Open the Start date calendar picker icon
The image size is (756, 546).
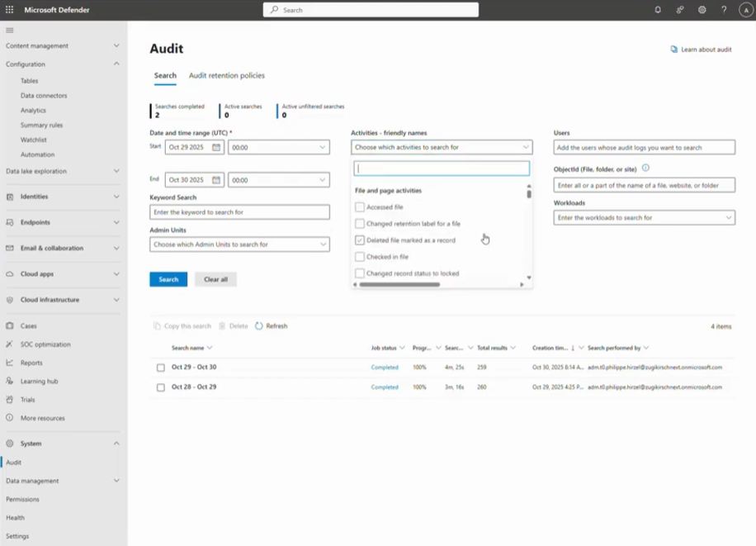[216, 147]
